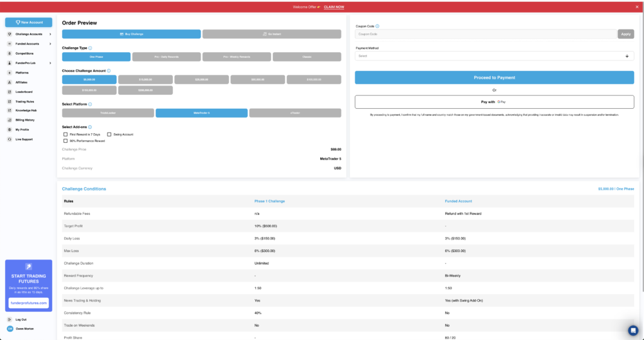Open Leaderboard via its external-link icon
Screen dimensions: 644x340
9,92
